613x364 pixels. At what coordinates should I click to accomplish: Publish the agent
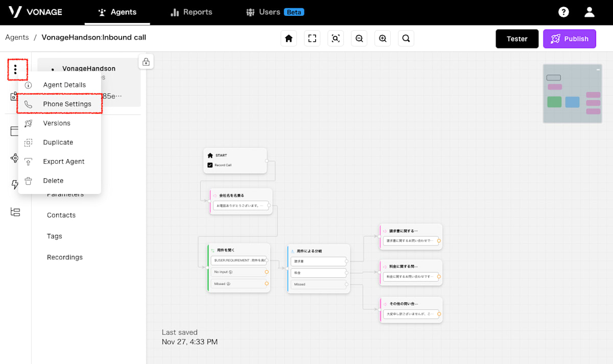coord(570,39)
